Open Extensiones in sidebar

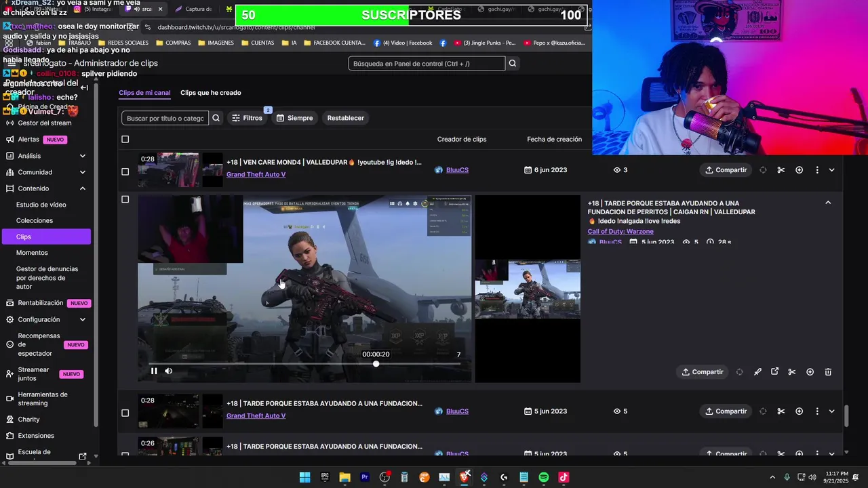click(36, 436)
